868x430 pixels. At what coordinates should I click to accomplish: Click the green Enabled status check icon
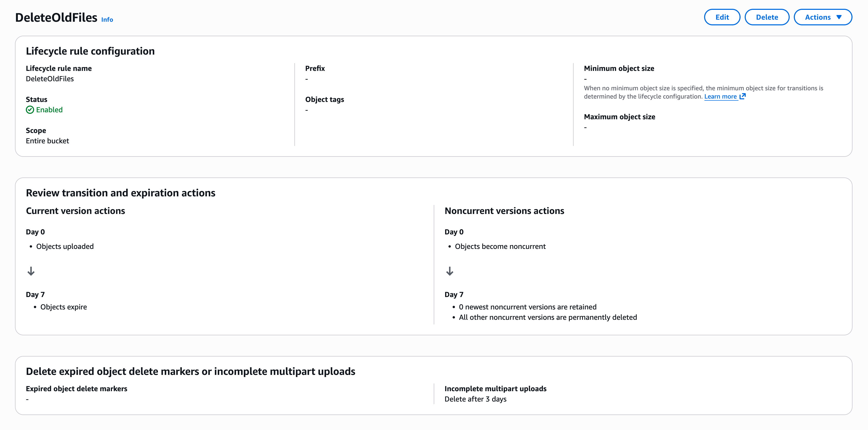[x=30, y=110]
